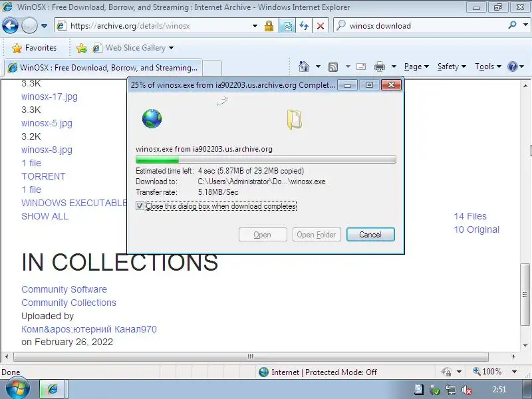Expand the Web Slice Gallery dropdown arrow
The width and height of the screenshot is (532, 399).
tap(172, 48)
